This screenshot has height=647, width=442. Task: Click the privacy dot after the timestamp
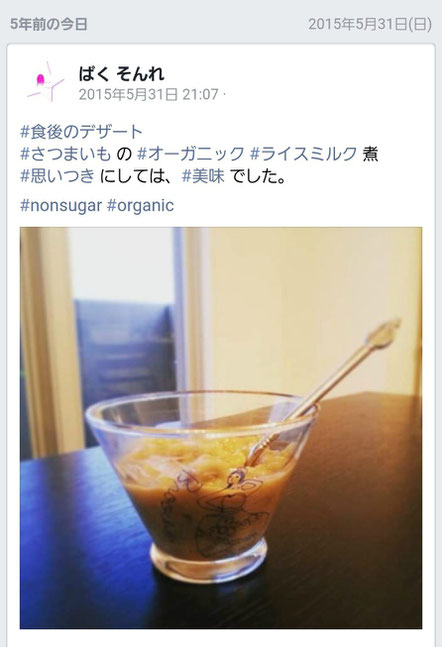(224, 94)
